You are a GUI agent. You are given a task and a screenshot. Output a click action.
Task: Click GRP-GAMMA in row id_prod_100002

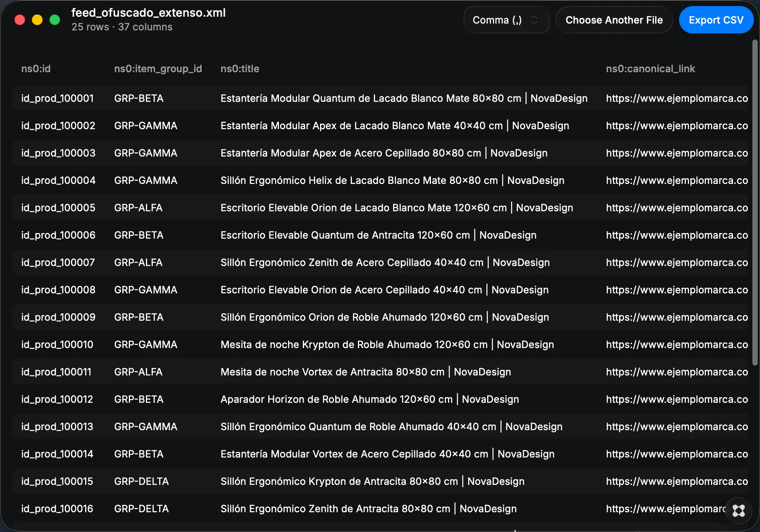(x=146, y=126)
